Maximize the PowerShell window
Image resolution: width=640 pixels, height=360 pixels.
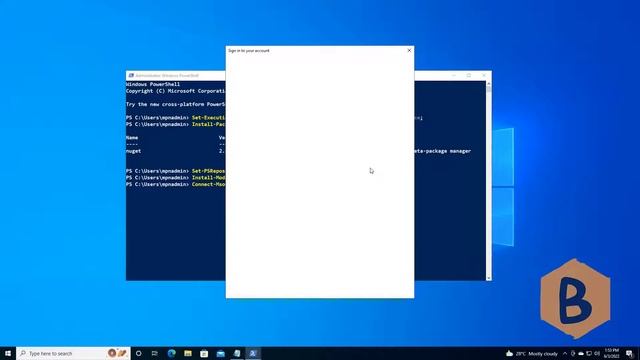tap(469, 76)
